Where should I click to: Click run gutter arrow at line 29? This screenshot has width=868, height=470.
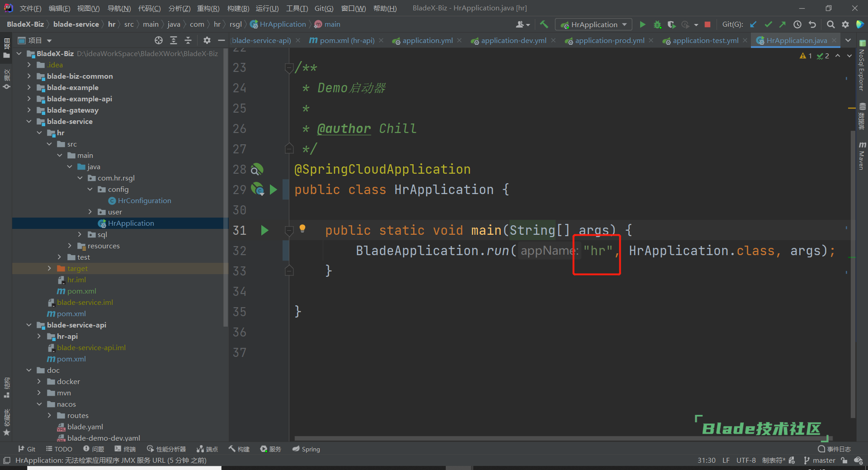[273, 190]
